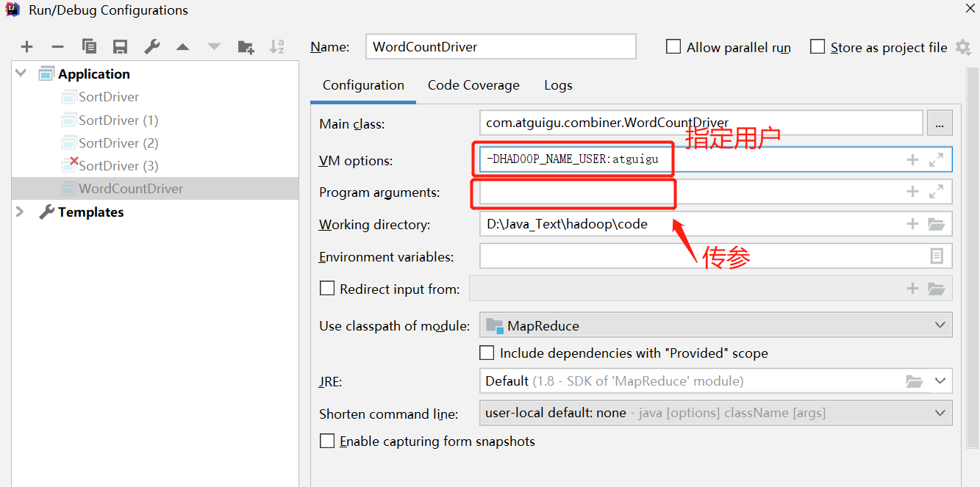Open the Logs tab
This screenshot has height=487, width=980.
click(x=558, y=85)
